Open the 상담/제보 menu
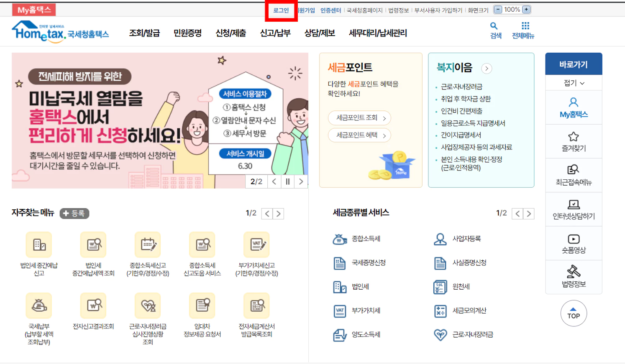The width and height of the screenshot is (625, 364). coord(320,33)
